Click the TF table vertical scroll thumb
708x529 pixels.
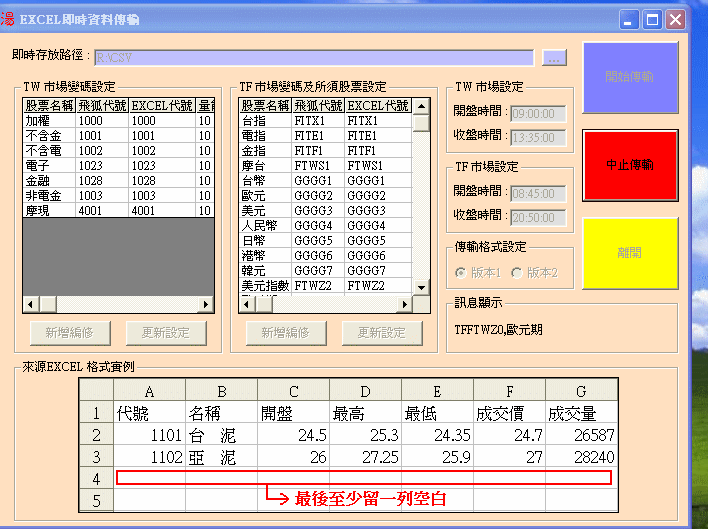click(421, 123)
